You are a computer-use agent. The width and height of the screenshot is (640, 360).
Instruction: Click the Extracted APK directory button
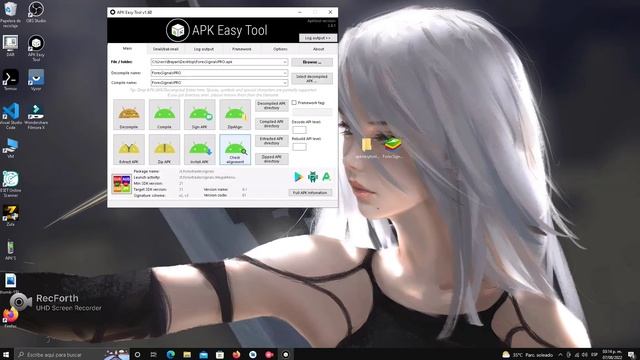(271, 141)
